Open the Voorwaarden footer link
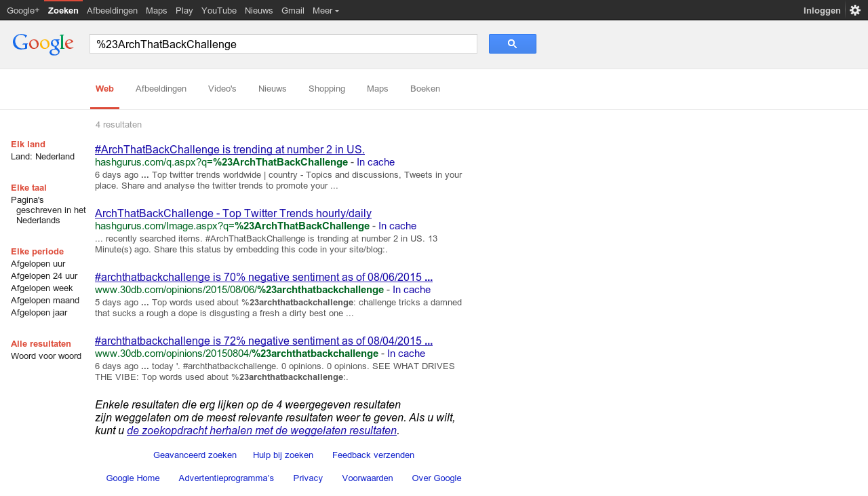Screen dimensions: 868x496 [x=368, y=478]
